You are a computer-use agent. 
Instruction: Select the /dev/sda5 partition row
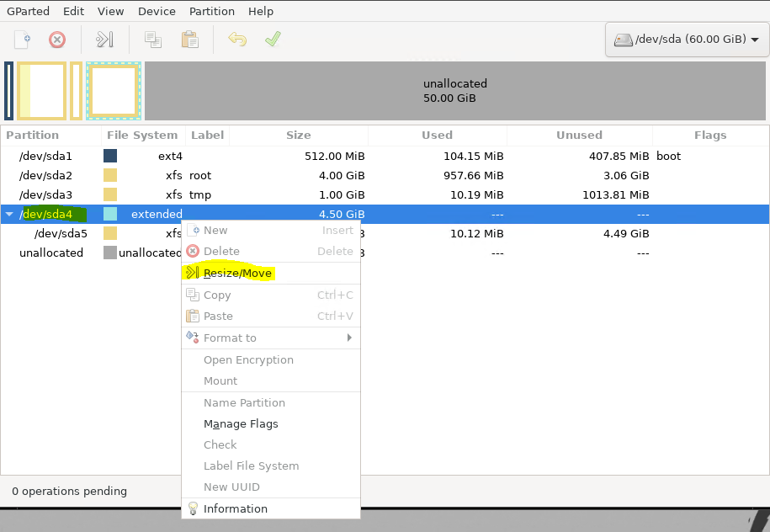(x=385, y=233)
